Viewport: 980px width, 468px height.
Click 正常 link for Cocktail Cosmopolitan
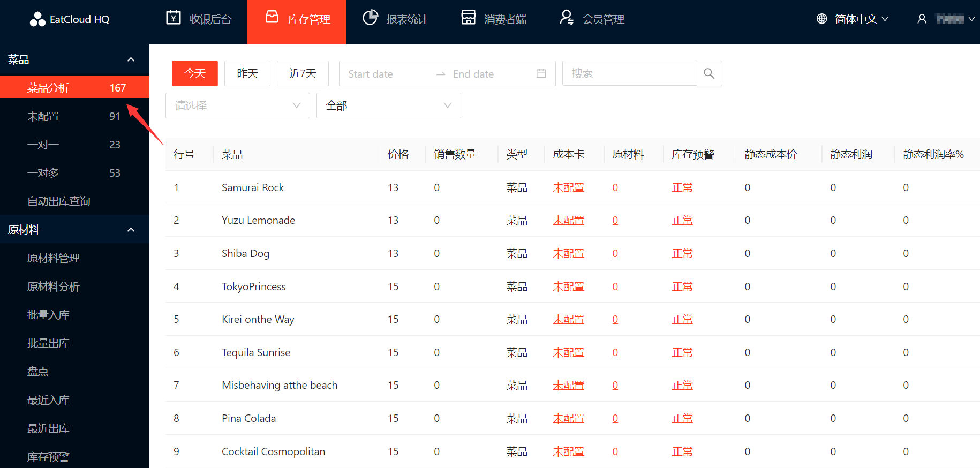(x=682, y=451)
